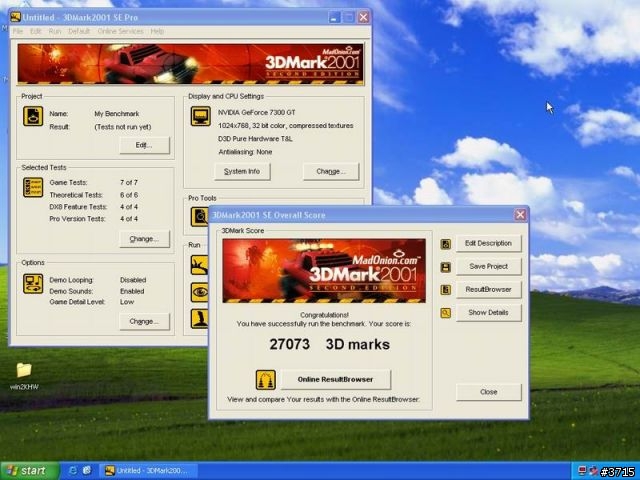Click the joystick icon in Run section

[x=200, y=319]
